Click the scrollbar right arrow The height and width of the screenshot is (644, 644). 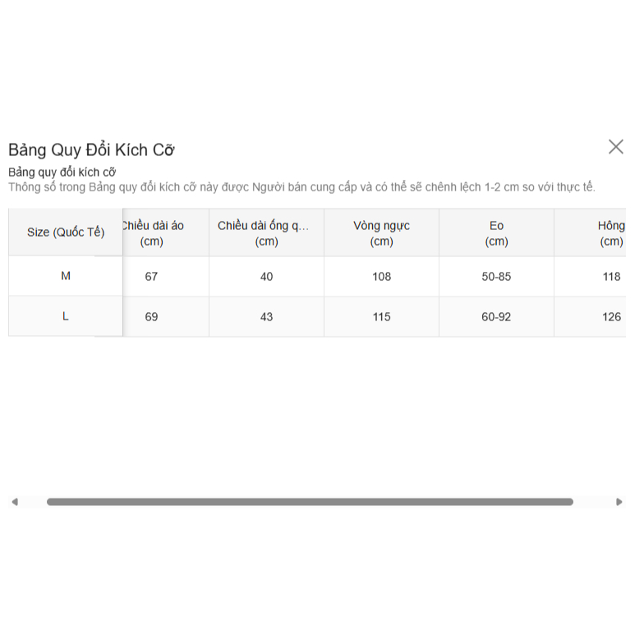(x=619, y=502)
